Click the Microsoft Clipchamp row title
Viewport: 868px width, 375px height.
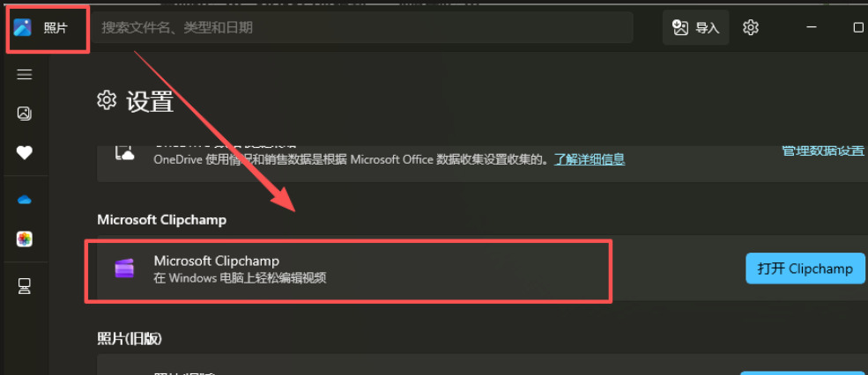[217, 260]
